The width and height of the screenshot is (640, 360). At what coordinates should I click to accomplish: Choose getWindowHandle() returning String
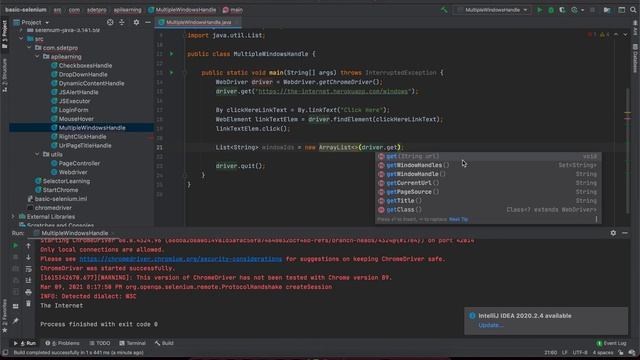[x=488, y=174]
